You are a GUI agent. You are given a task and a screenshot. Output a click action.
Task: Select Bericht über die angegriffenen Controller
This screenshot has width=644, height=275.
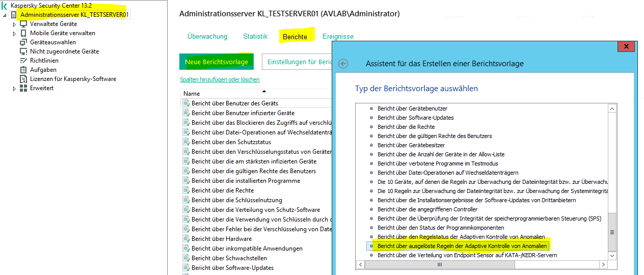(427, 209)
